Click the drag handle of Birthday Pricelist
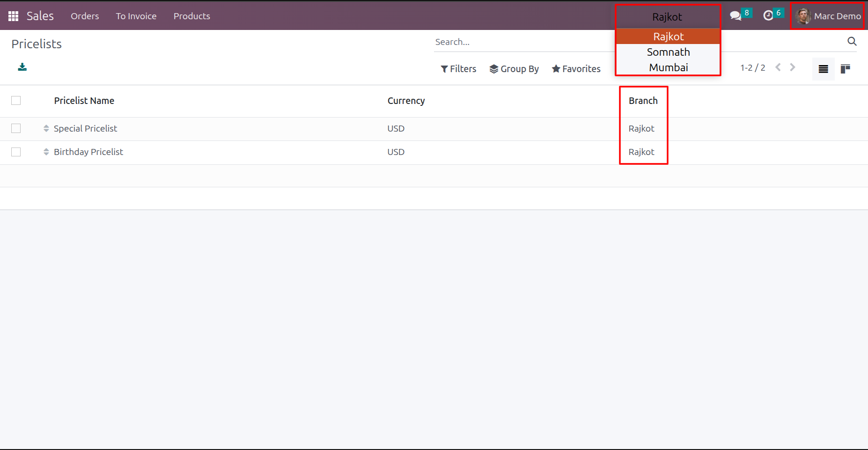 click(x=46, y=152)
